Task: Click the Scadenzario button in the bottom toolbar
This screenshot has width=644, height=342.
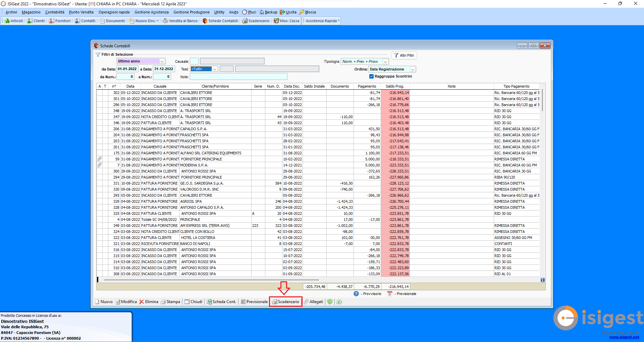Action: [x=285, y=302]
